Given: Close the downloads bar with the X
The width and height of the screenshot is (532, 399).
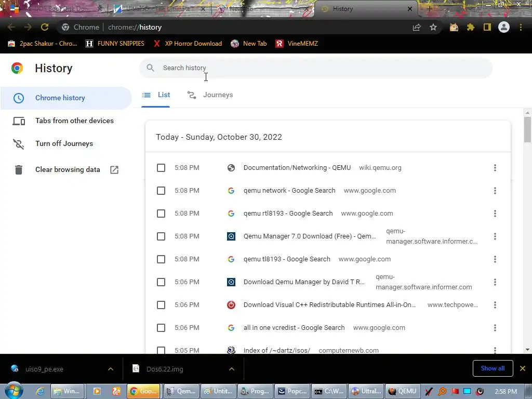Looking at the screenshot, I should pyautogui.click(x=523, y=368).
